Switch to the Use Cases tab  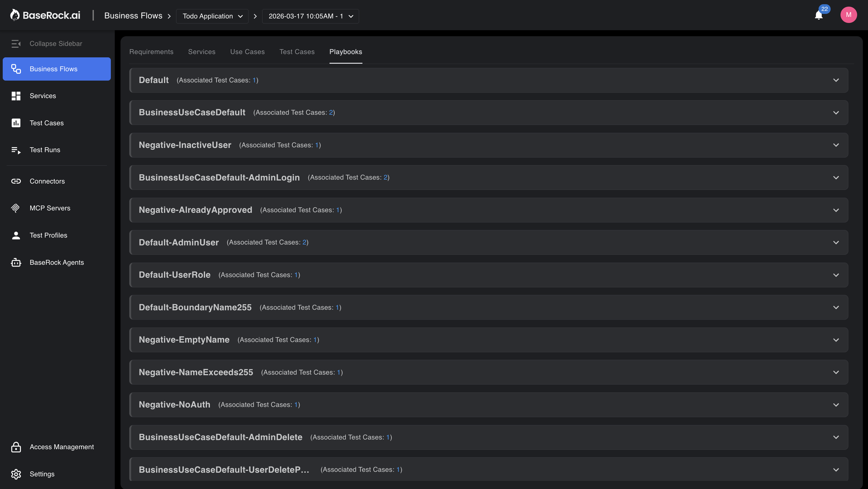247,52
